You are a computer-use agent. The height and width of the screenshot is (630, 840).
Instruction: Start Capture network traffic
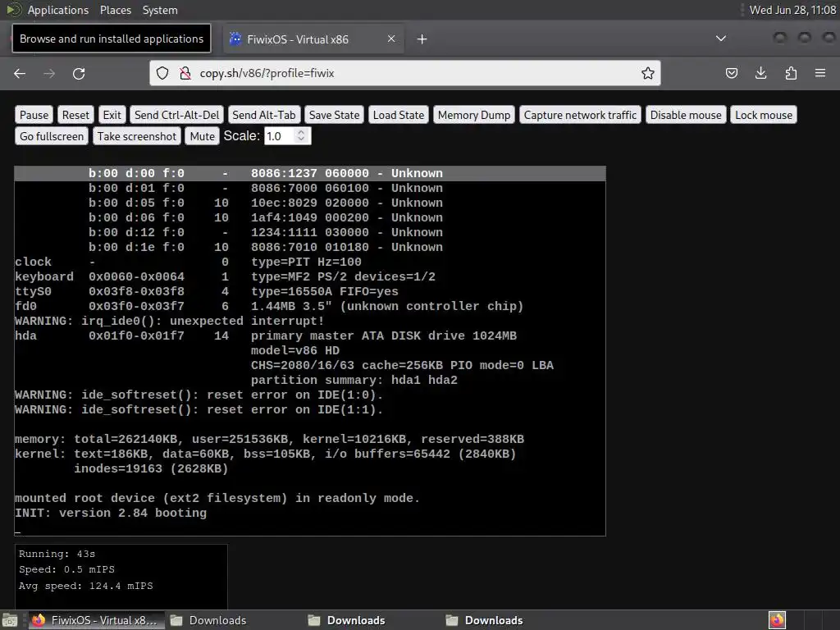tap(580, 115)
